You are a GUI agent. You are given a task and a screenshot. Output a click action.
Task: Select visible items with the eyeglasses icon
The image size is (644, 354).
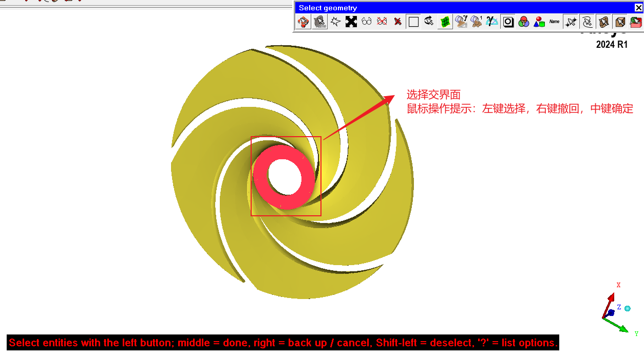point(366,22)
